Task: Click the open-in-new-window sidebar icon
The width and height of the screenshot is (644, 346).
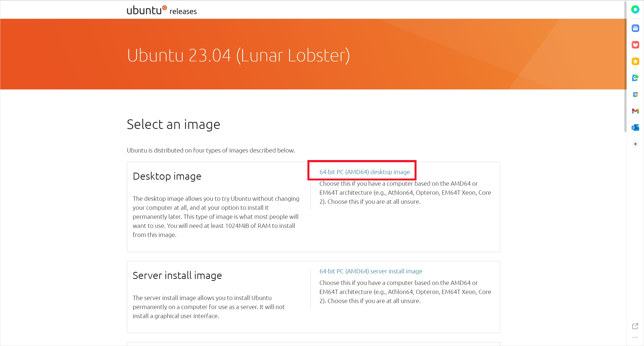Action: (x=635, y=326)
